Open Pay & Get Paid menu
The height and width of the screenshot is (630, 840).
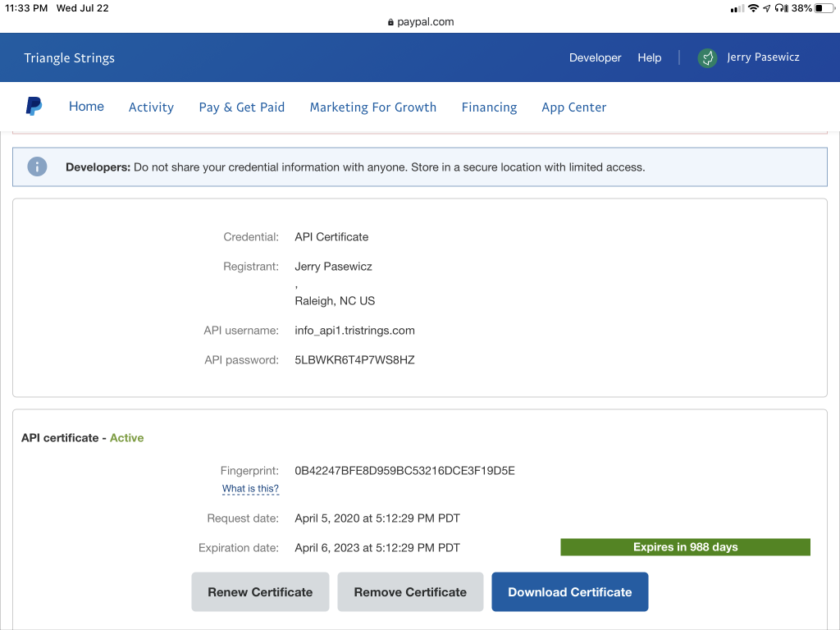(242, 107)
